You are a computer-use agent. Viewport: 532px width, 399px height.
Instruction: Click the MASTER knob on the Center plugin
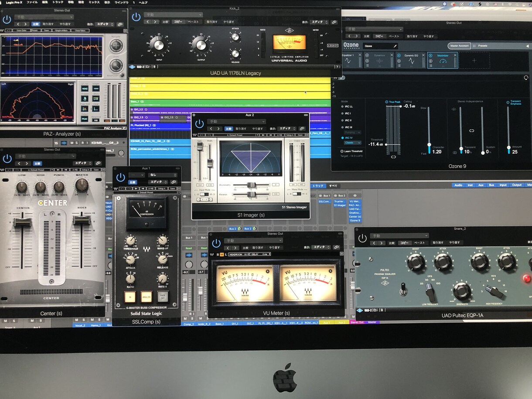coord(82,185)
